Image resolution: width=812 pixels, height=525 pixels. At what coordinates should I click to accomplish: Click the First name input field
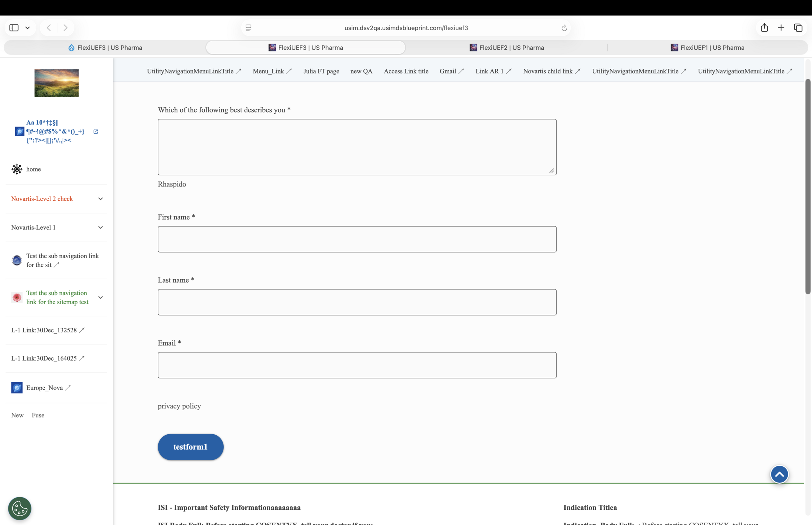pyautogui.click(x=357, y=239)
